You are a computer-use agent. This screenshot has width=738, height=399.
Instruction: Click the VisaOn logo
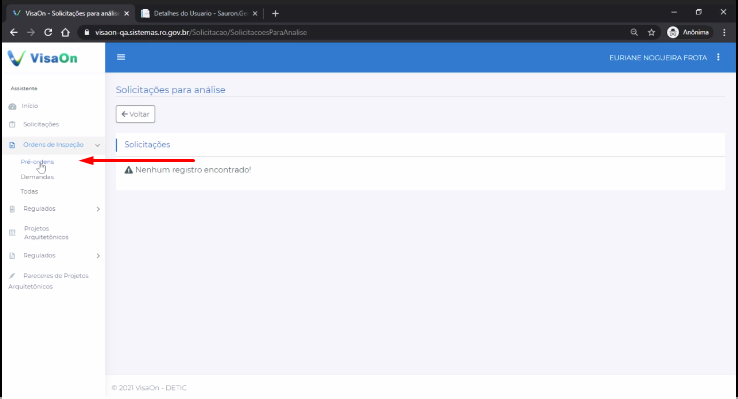click(x=42, y=58)
